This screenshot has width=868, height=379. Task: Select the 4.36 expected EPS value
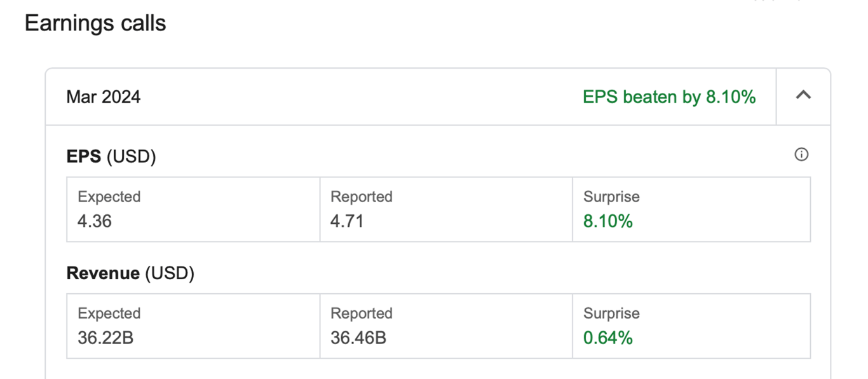click(95, 221)
